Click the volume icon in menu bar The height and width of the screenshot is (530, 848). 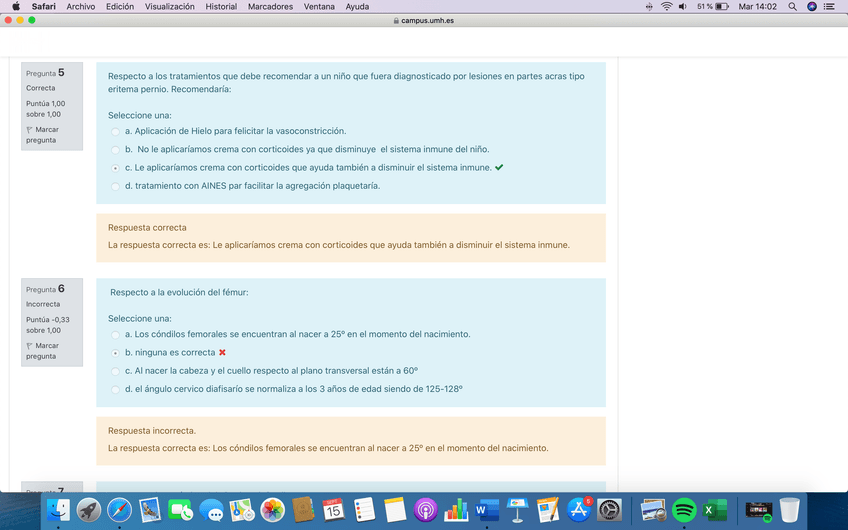click(x=683, y=6)
